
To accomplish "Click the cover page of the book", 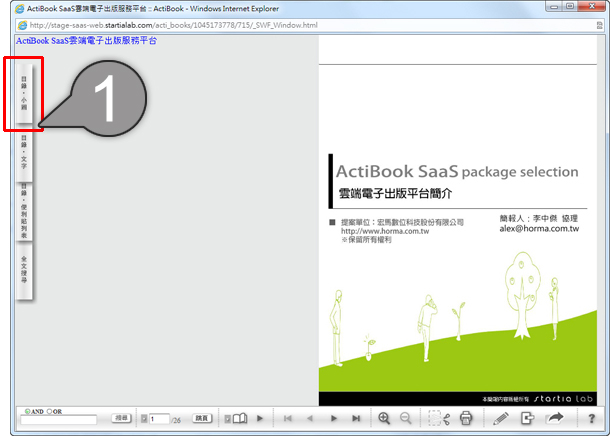I will (x=458, y=221).
